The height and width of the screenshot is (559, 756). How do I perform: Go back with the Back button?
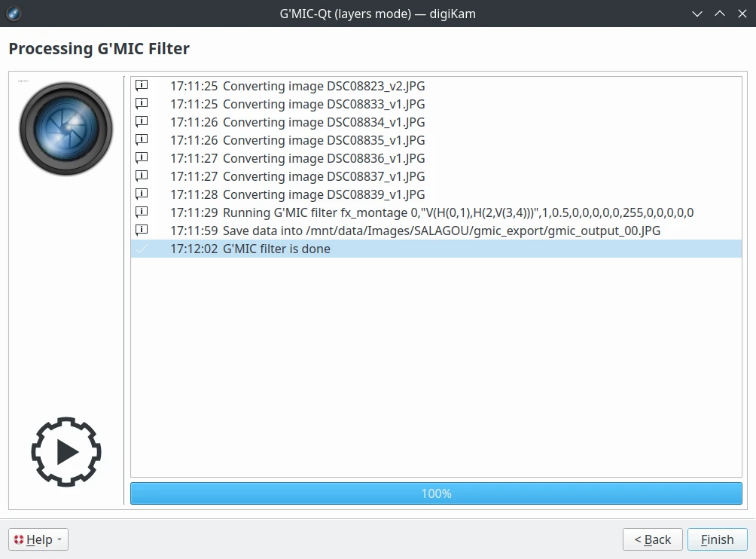pyautogui.click(x=652, y=539)
